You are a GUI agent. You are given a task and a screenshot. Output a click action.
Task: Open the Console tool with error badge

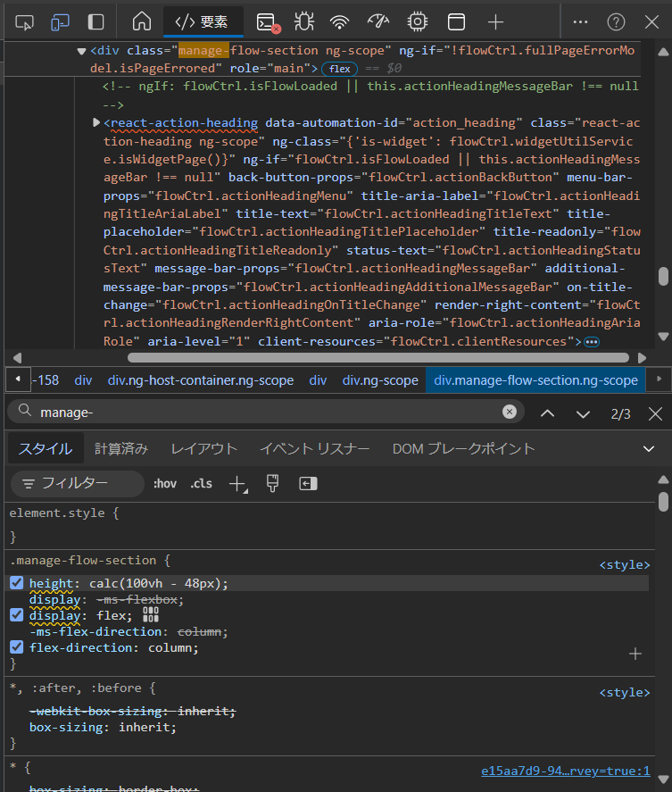268,22
